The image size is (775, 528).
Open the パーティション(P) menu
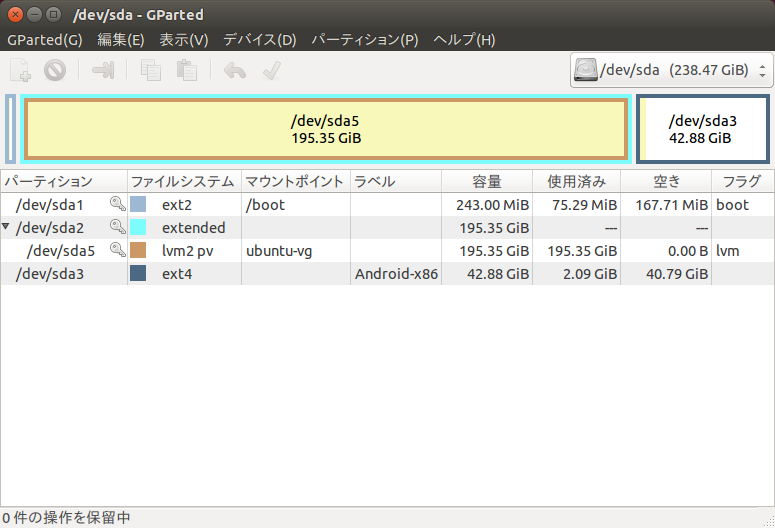click(365, 40)
